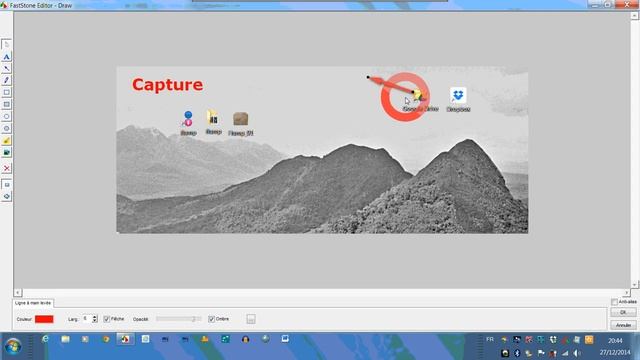Open Internet Explorer from the taskbar
640x360 pixels.
point(45,339)
